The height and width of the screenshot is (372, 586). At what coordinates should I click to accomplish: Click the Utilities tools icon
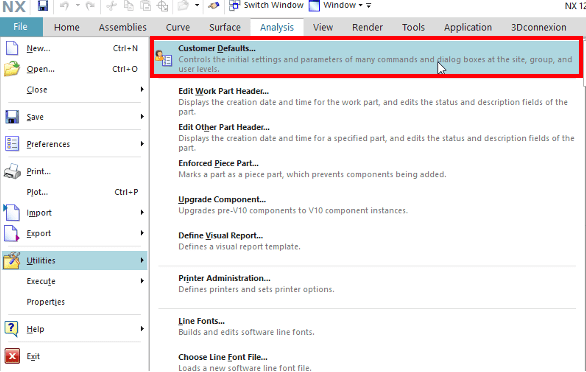coord(12,261)
